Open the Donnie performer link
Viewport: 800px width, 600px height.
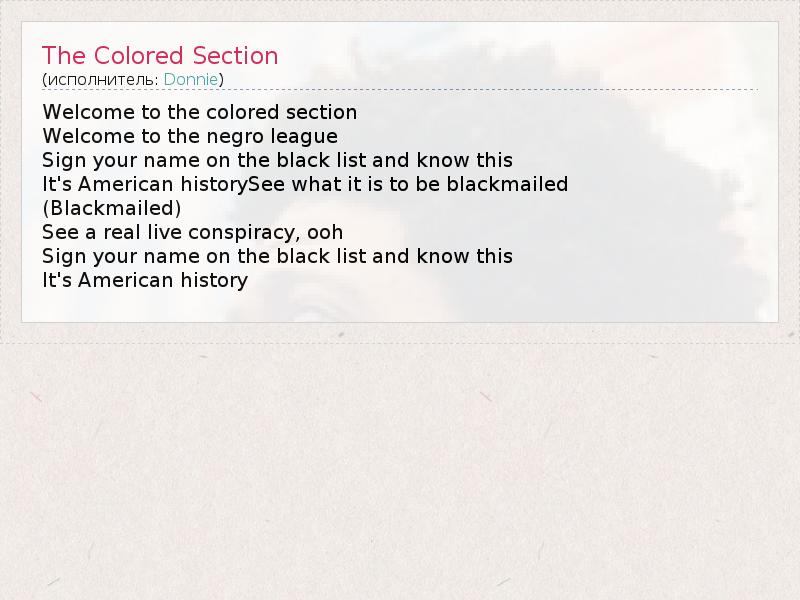click(x=190, y=79)
